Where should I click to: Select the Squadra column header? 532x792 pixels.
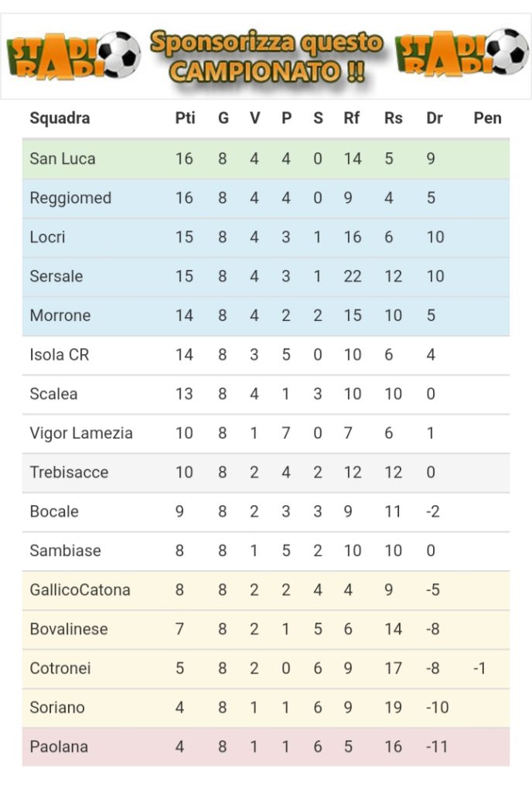tap(60, 118)
